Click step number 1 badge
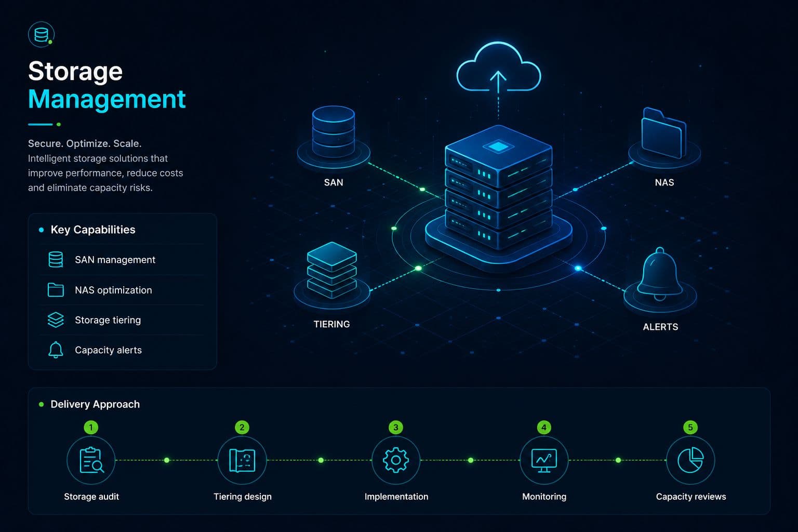 [91, 428]
